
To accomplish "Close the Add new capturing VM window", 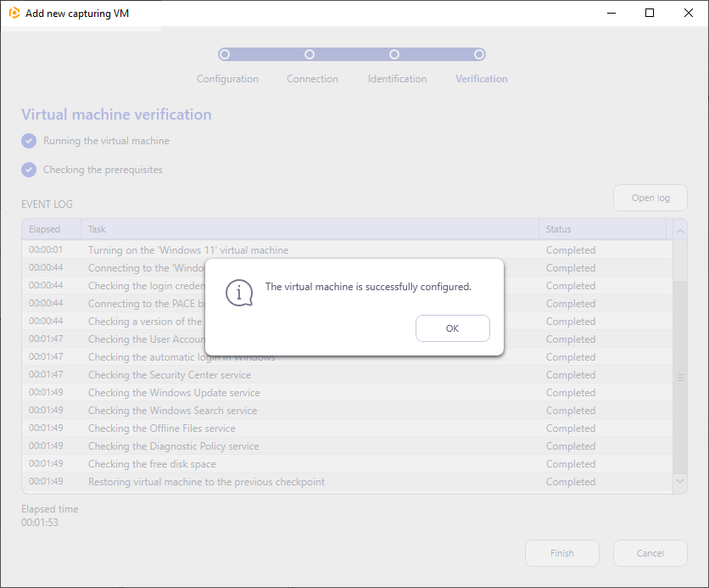I will [x=688, y=13].
